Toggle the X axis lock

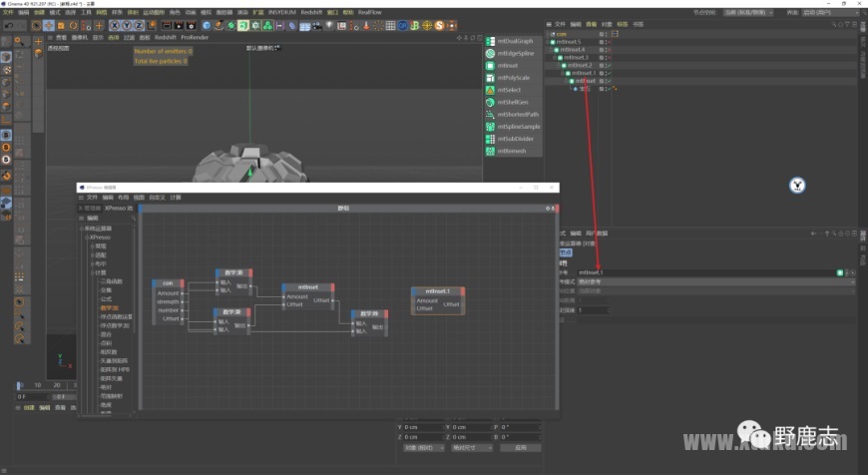[x=114, y=26]
